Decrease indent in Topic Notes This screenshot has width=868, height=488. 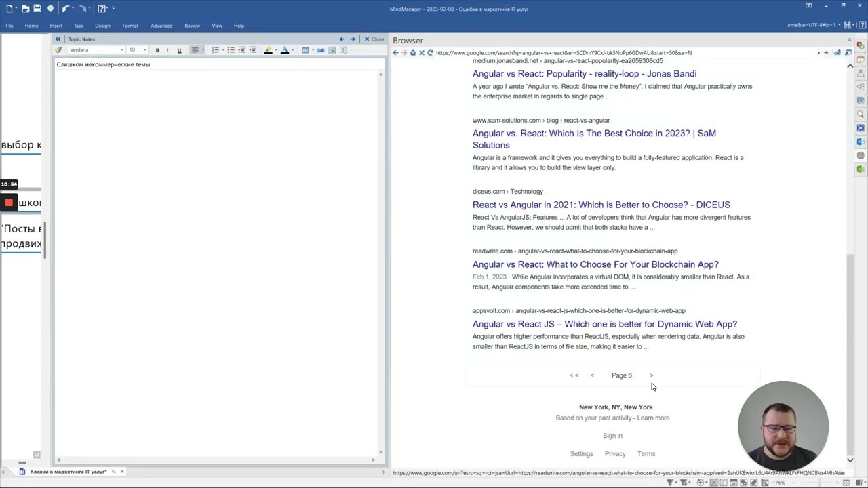click(241, 50)
